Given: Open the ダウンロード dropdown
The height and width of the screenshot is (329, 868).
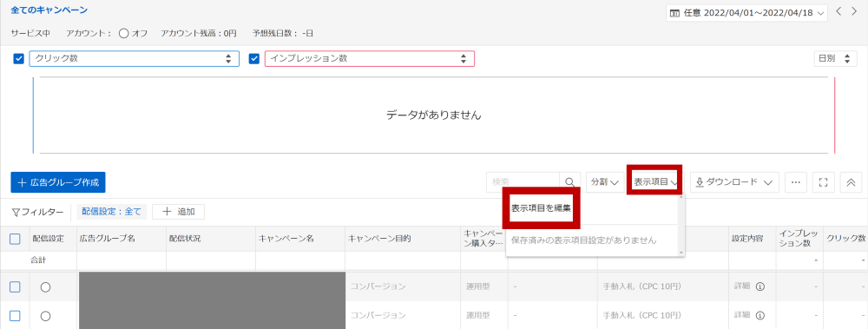Looking at the screenshot, I should click(734, 181).
